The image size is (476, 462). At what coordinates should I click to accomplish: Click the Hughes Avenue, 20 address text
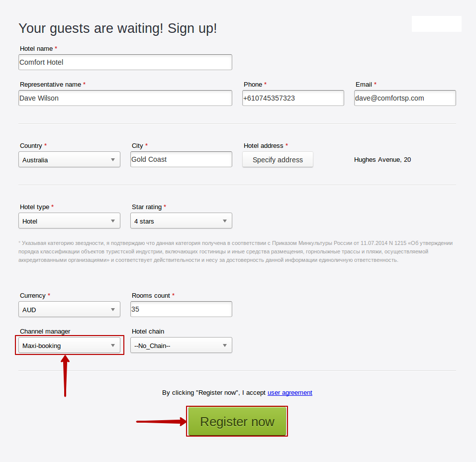[382, 160]
